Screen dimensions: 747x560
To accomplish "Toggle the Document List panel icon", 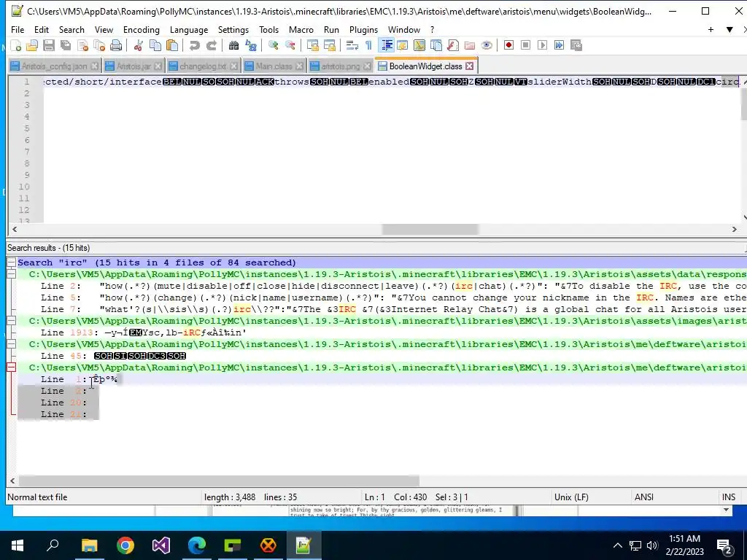I will click(x=436, y=46).
